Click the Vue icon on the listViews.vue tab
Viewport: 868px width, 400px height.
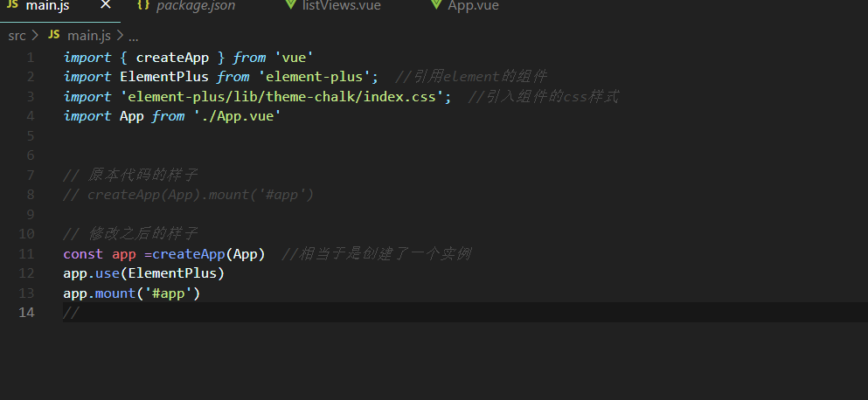pos(290,4)
